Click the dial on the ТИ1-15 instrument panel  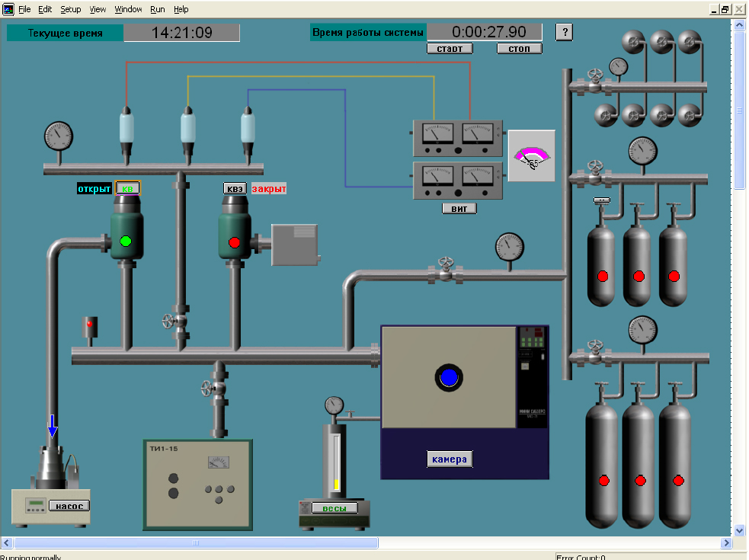(x=220, y=460)
